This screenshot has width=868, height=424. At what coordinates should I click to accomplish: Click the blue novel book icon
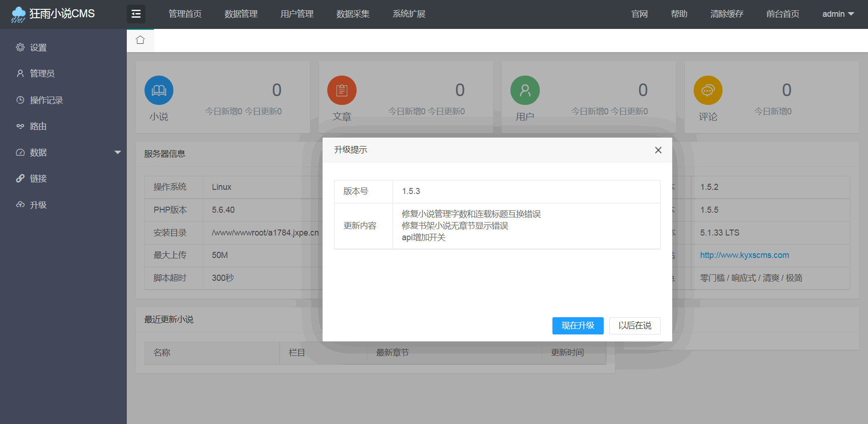pyautogui.click(x=159, y=90)
